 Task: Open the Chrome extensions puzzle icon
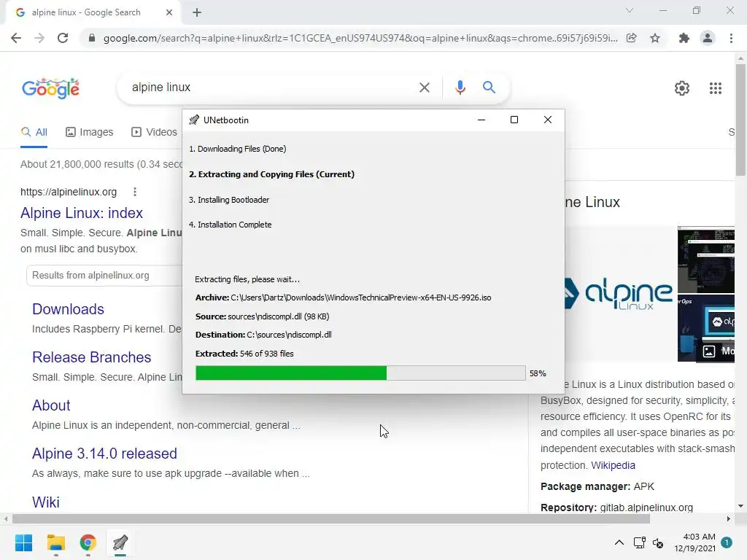(684, 38)
